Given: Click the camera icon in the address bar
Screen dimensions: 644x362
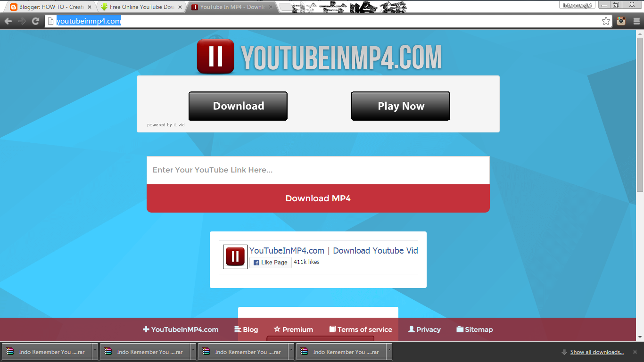Looking at the screenshot, I should point(621,21).
